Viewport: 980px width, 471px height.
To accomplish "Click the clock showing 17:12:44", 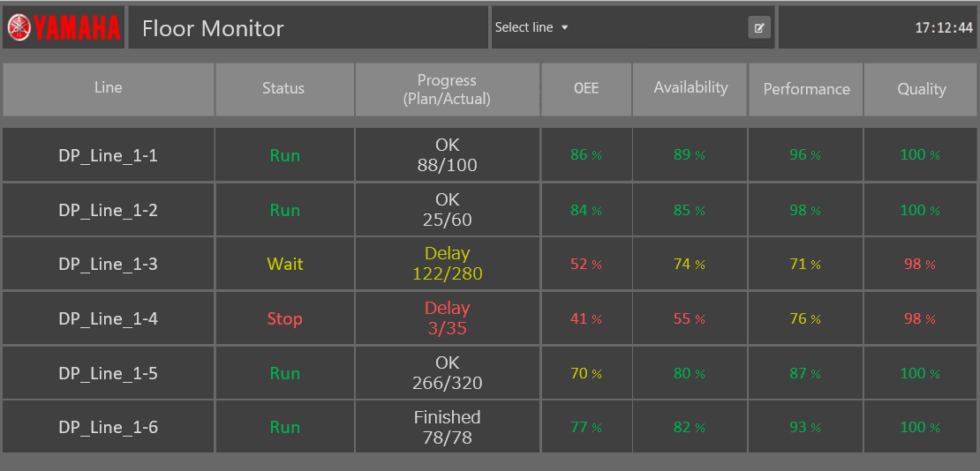I will [x=944, y=28].
